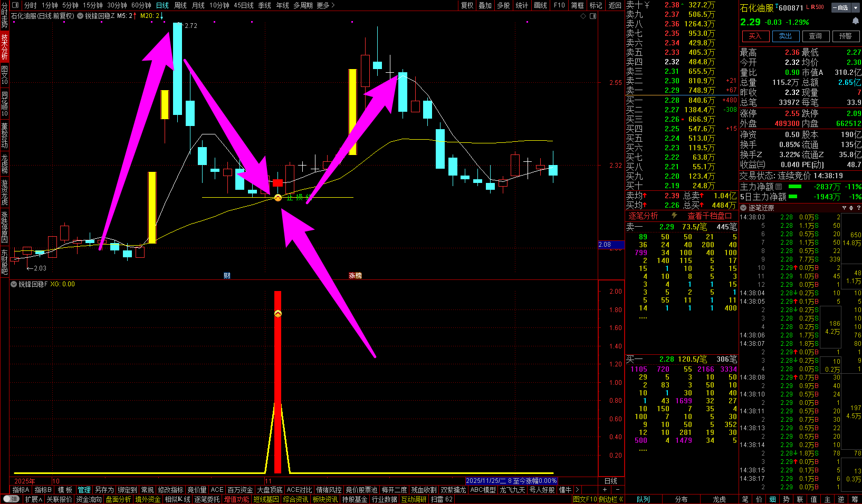Click the 画线 drawing toolbar button

coord(540,5)
